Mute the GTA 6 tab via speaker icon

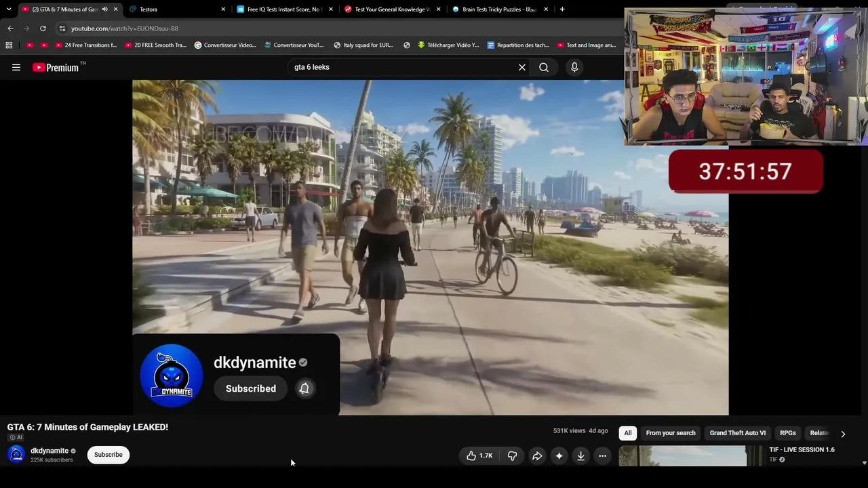click(104, 9)
